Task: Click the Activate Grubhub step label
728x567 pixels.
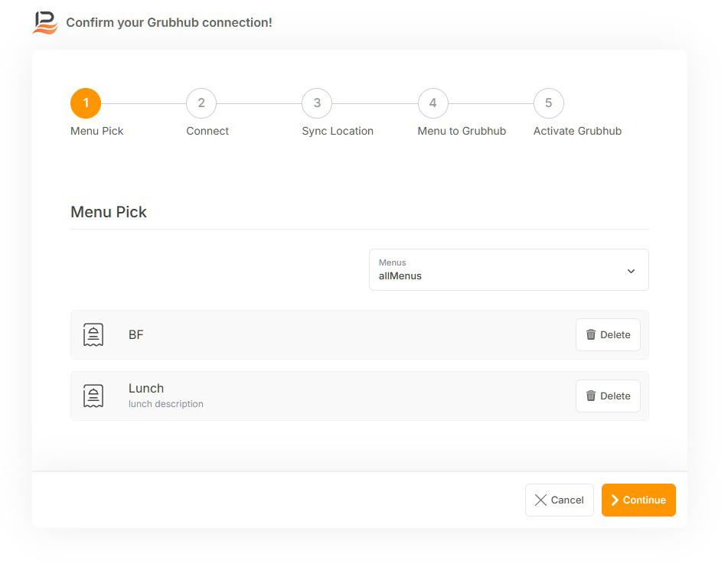Action: click(577, 131)
